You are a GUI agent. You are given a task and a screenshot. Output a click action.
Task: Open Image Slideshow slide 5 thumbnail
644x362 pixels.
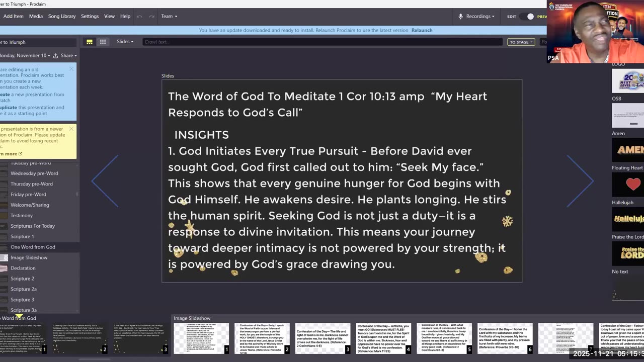pos(444,338)
